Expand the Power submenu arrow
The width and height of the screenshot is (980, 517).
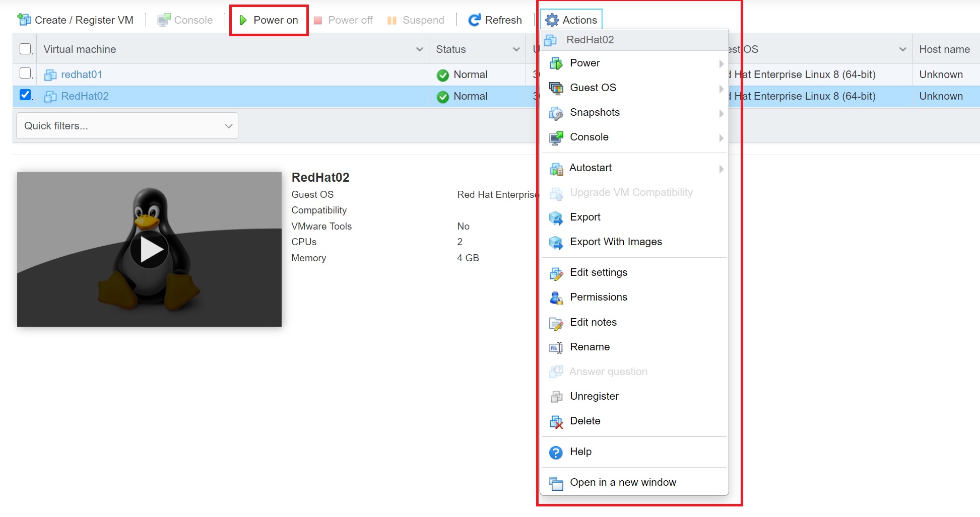coord(721,63)
